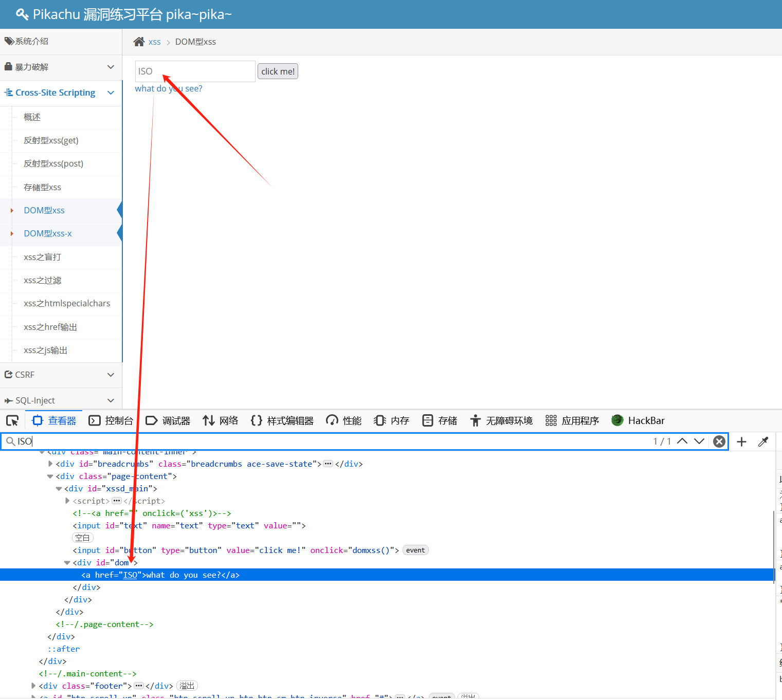The width and height of the screenshot is (782, 700).
Task: Select the input id="text" node
Action: [189, 526]
